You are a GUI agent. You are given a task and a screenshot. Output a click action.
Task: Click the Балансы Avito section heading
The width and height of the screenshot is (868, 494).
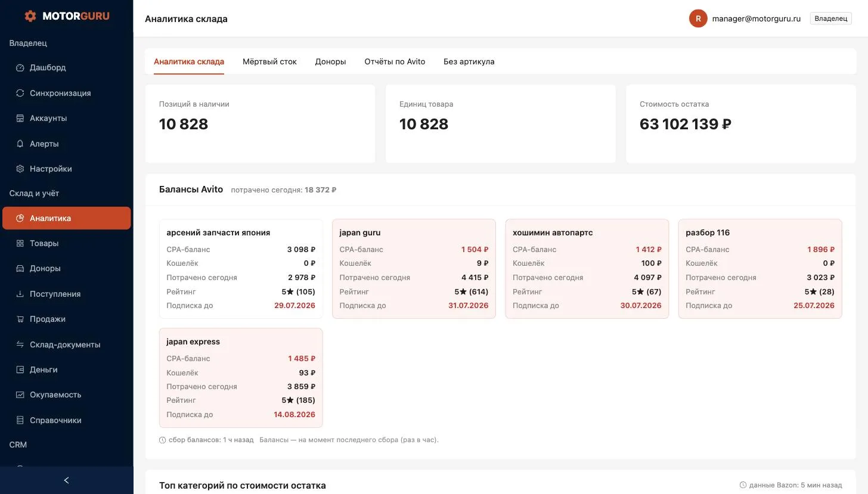coord(191,189)
